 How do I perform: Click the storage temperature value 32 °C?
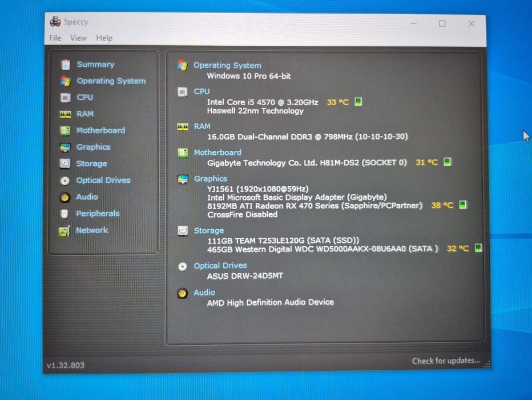[458, 249]
